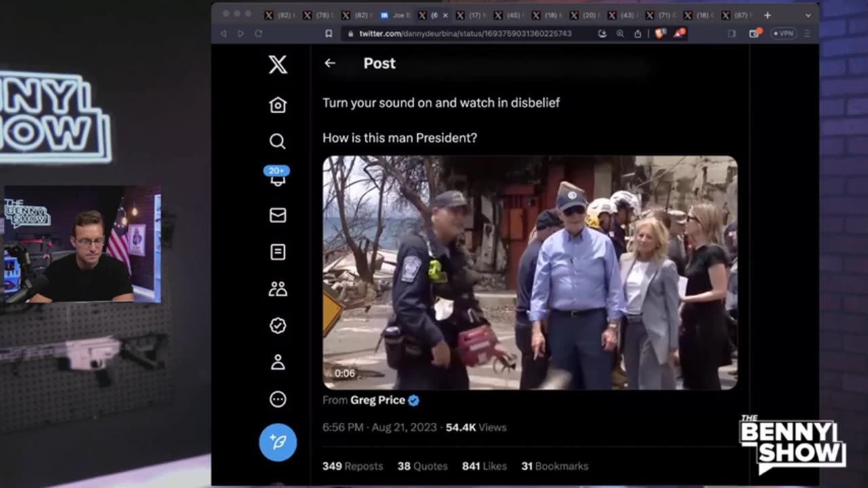Image resolution: width=868 pixels, height=488 pixels.
Task: Open Verified badge icon in sidebar
Action: coord(277,326)
